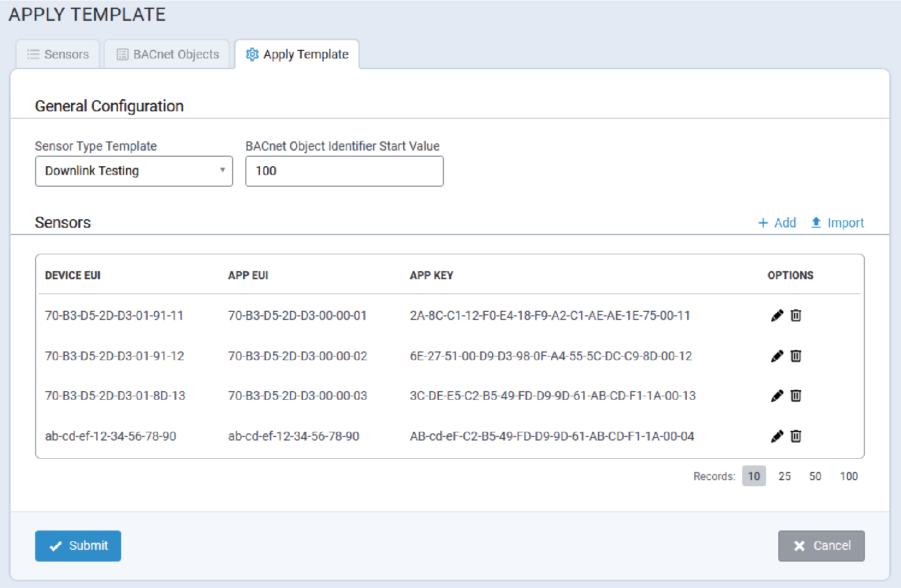Image resolution: width=901 pixels, height=588 pixels.
Task: Select the Apply Template tab
Action: click(297, 54)
